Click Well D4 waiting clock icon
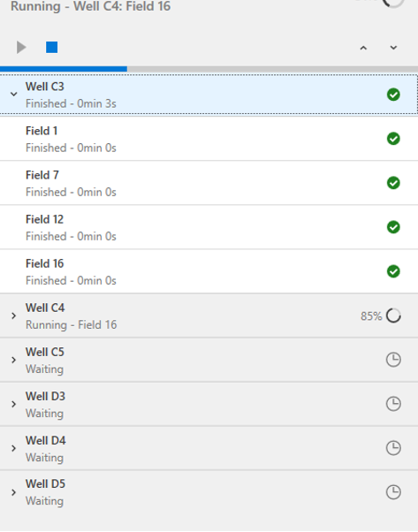The height and width of the screenshot is (532, 418). point(393,448)
